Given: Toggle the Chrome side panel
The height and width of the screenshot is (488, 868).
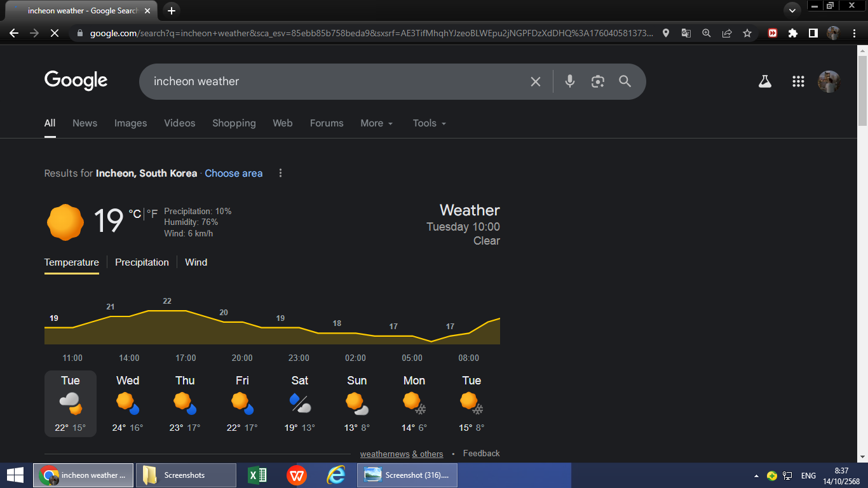Looking at the screenshot, I should (x=813, y=33).
